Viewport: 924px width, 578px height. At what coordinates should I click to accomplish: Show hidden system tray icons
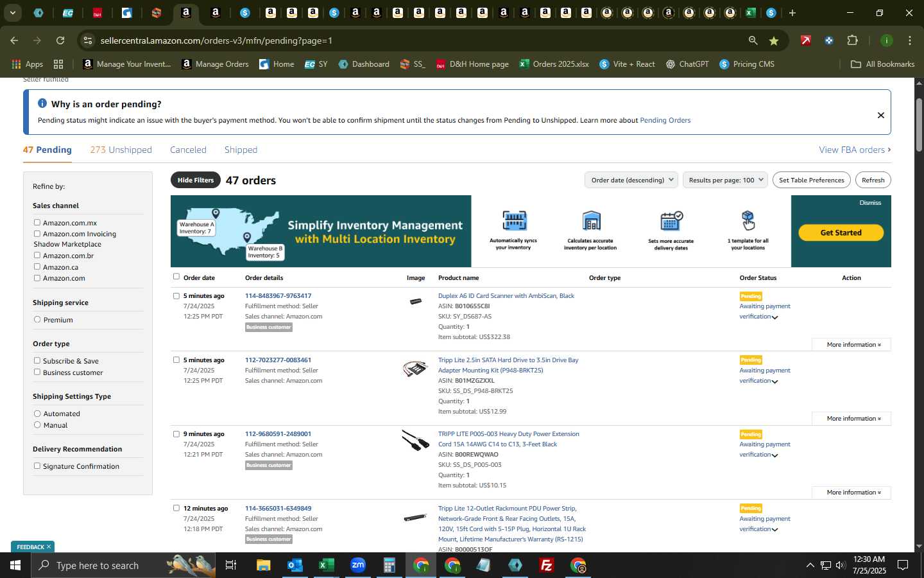[810, 565]
